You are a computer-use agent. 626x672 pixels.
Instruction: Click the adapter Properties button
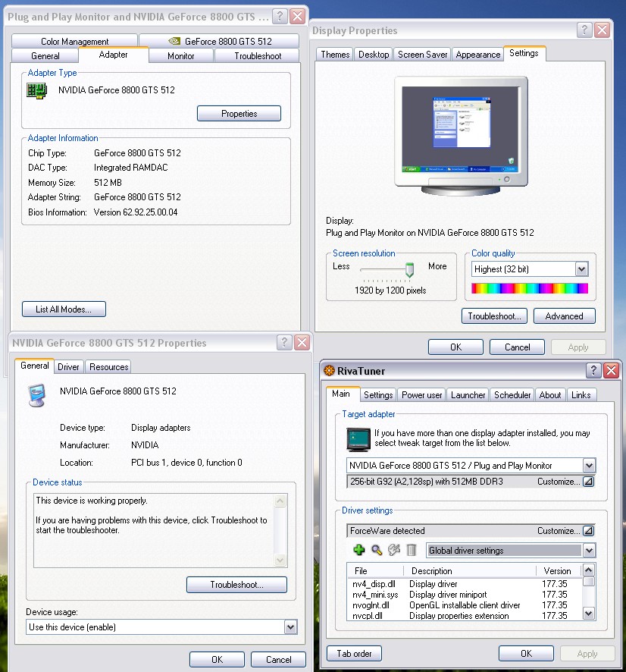pos(239,114)
